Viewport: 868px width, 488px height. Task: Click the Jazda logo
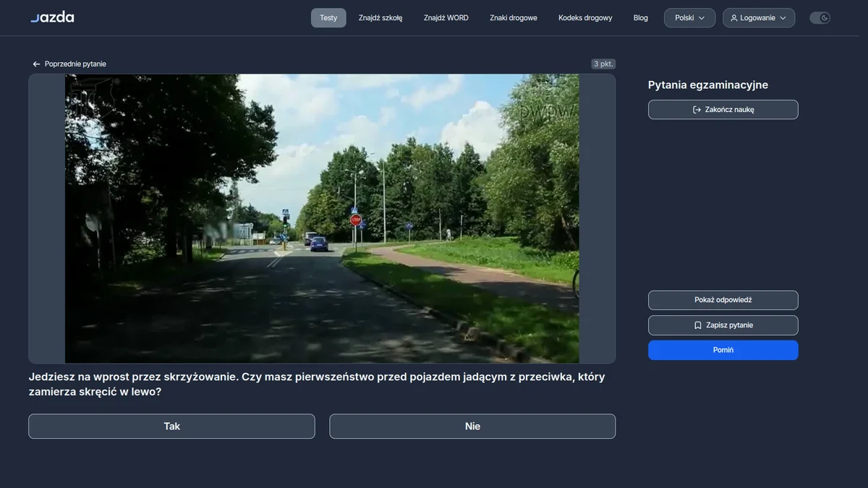pyautogui.click(x=52, y=17)
